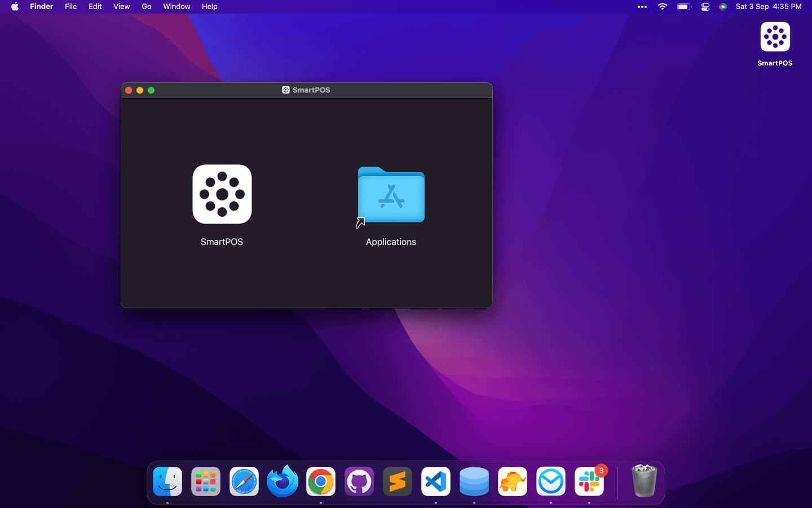Open Slack showing 3 notifications
This screenshot has height=508, width=812.
[589, 481]
